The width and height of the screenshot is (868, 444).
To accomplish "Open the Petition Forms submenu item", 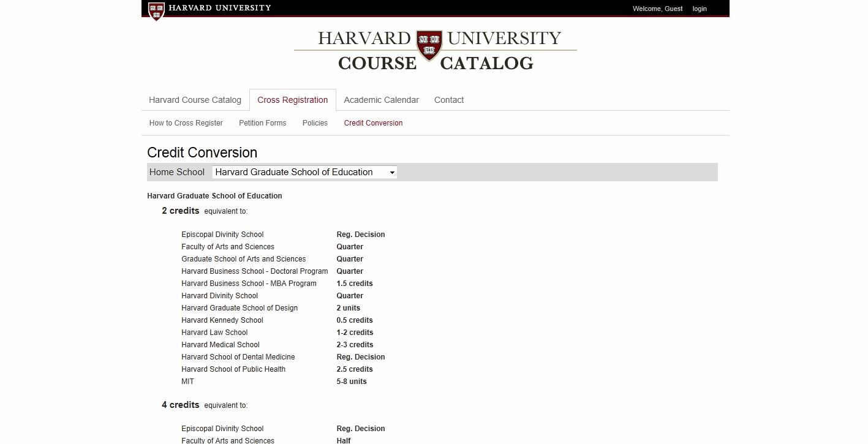I will (262, 123).
